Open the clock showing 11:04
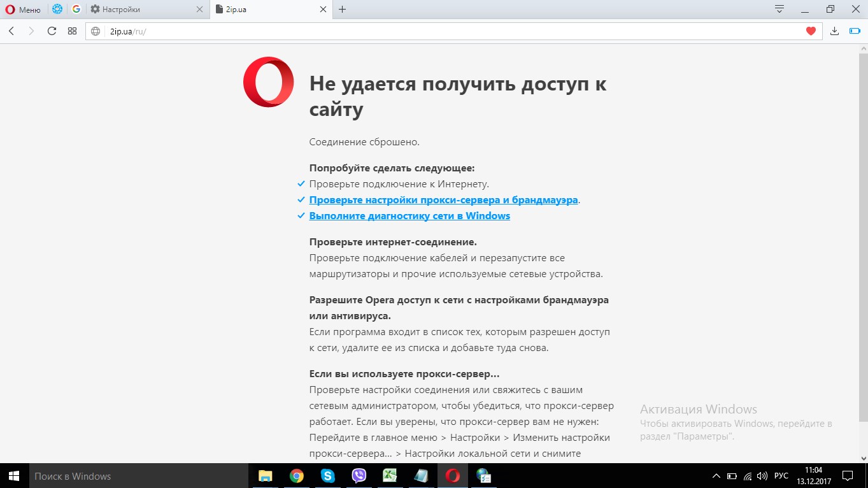This screenshot has width=868, height=488. [814, 476]
